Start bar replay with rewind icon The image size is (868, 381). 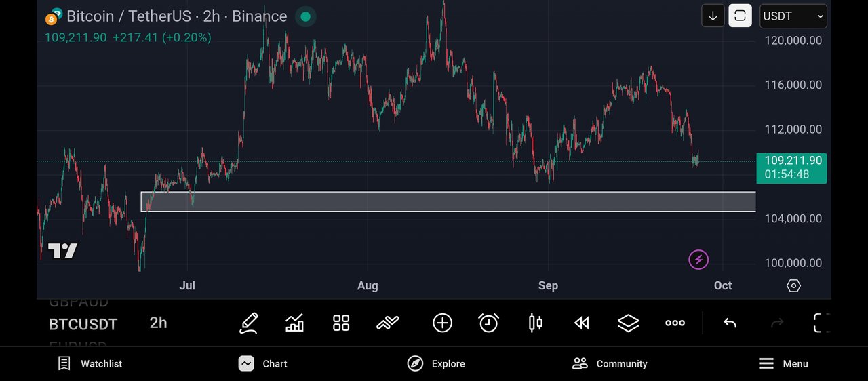click(581, 323)
